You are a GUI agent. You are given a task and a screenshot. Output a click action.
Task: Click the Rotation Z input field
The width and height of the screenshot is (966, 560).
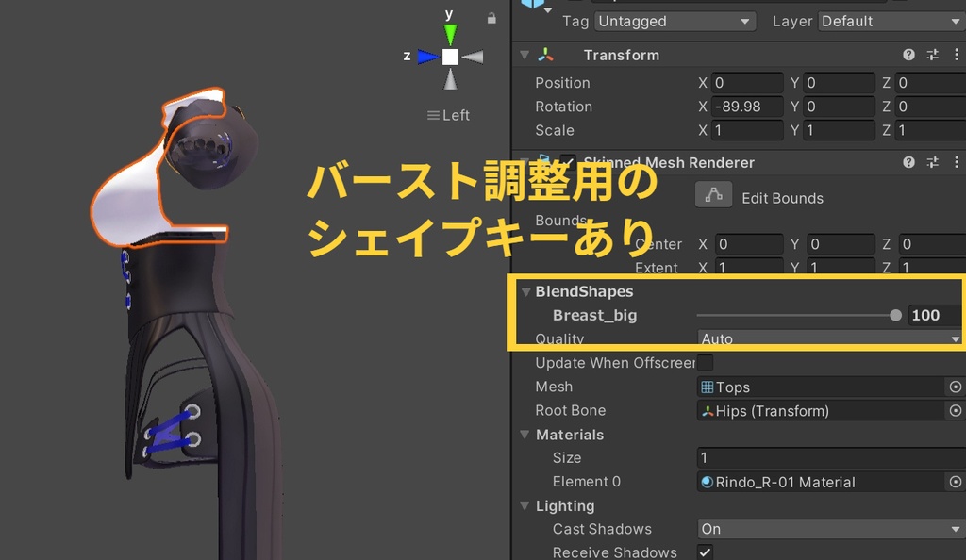coord(930,107)
